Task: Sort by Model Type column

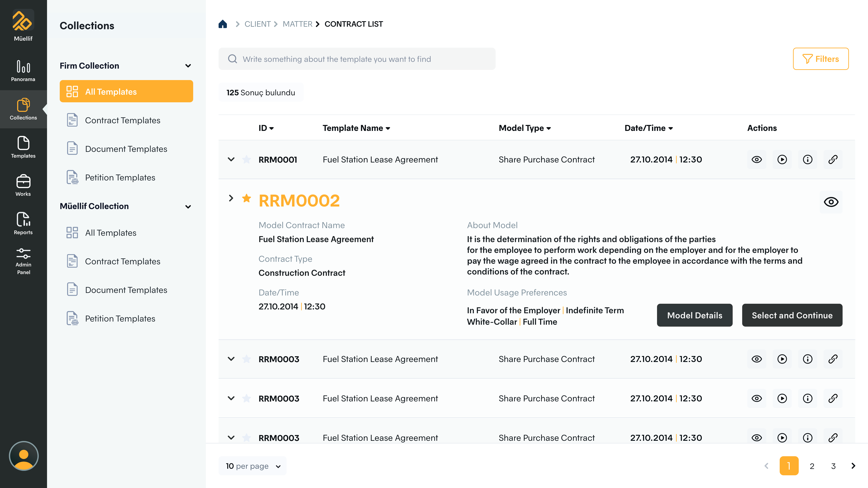Action: (x=525, y=128)
